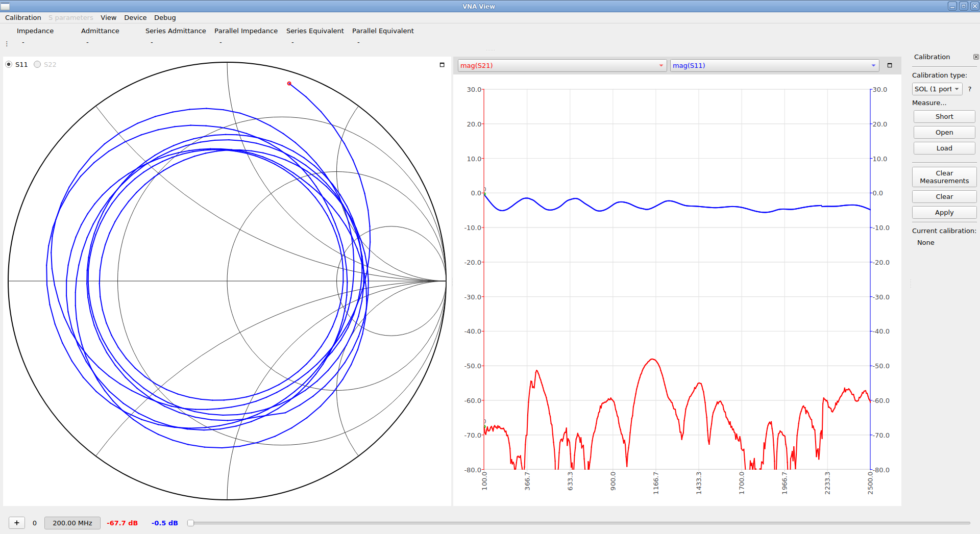Click the Impedance readout label
The image size is (980, 534).
point(35,31)
